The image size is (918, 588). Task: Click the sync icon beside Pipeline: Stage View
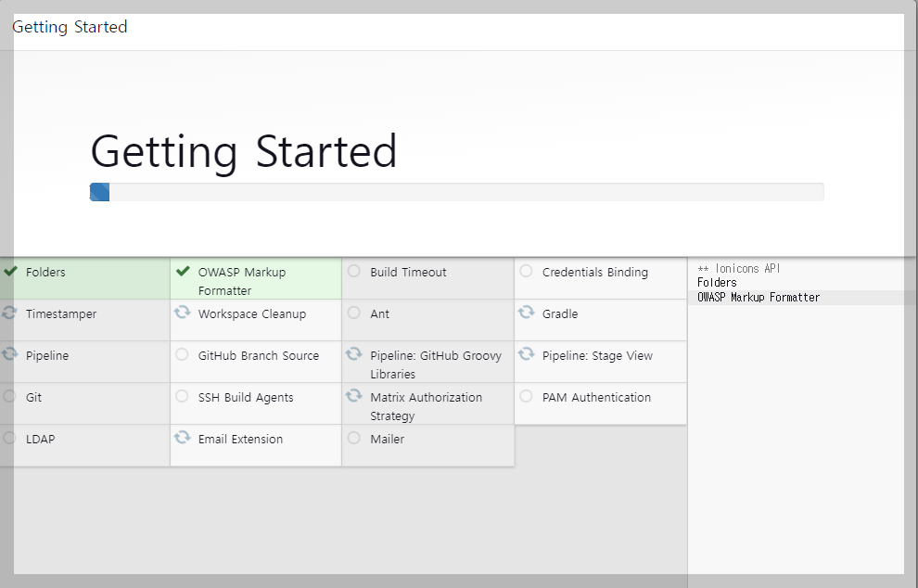click(x=527, y=353)
